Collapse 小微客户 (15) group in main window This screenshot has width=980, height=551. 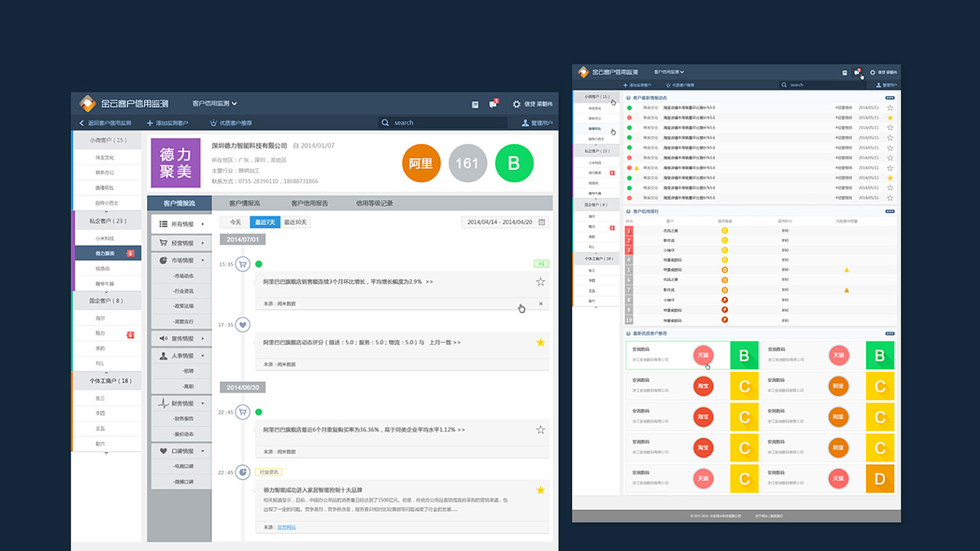107,140
